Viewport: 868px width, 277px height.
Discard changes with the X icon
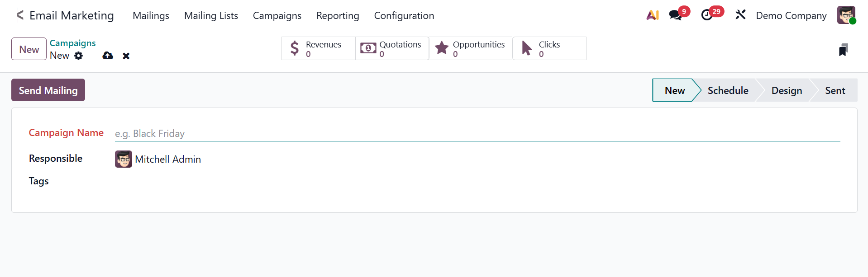tap(126, 56)
